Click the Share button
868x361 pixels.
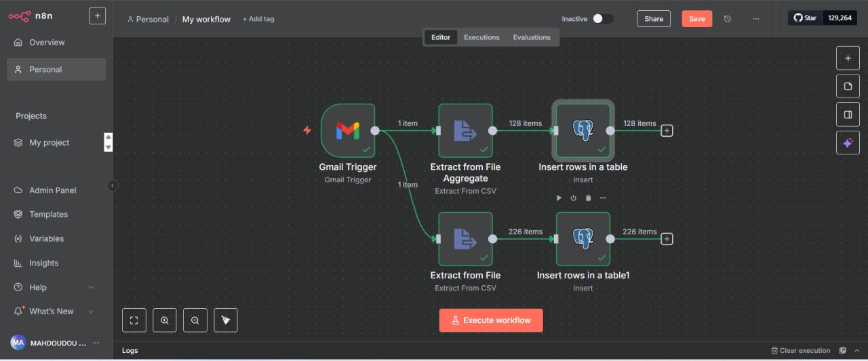[654, 19]
